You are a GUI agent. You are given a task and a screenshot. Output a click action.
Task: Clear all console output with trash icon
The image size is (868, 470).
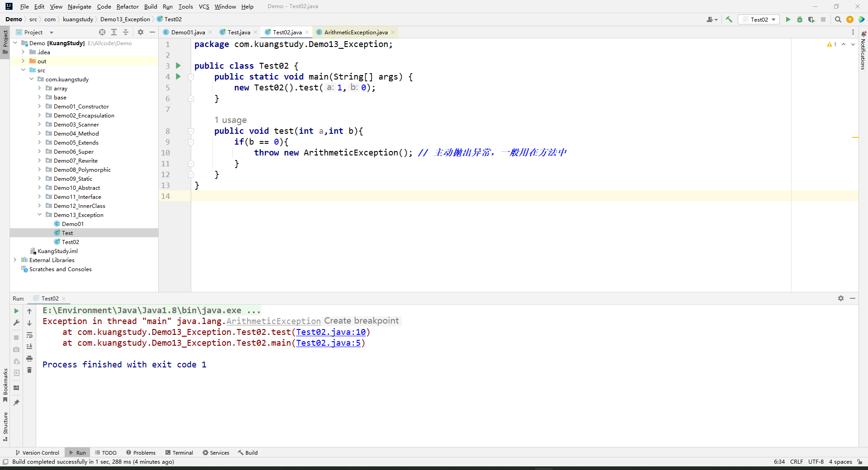[x=29, y=370]
